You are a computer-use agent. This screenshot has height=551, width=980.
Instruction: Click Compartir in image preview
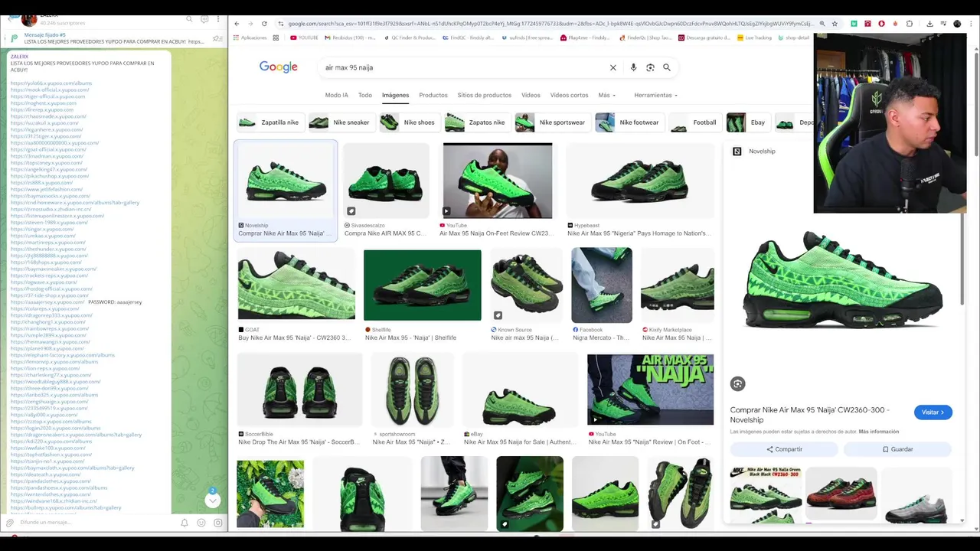pyautogui.click(x=784, y=449)
